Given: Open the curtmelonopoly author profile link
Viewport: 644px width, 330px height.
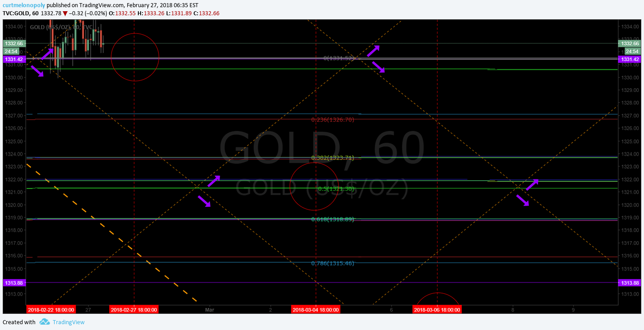Looking at the screenshot, I should click(24, 5).
